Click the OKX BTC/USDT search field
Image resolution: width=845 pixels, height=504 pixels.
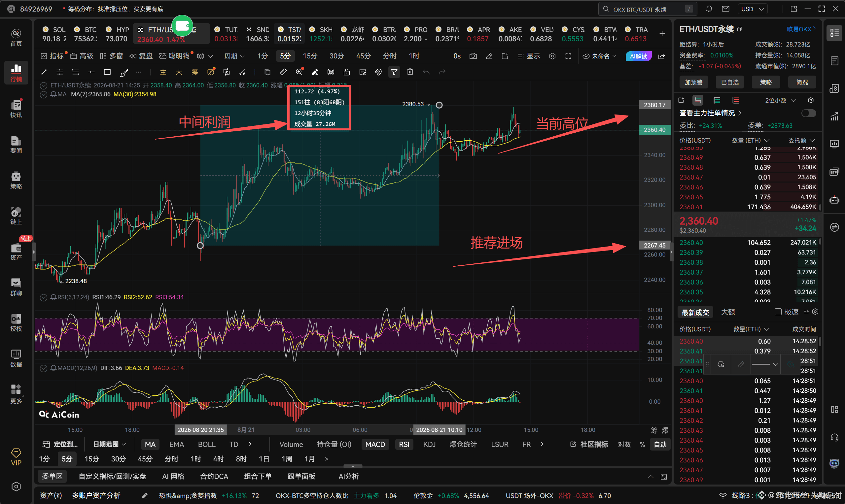[648, 9]
